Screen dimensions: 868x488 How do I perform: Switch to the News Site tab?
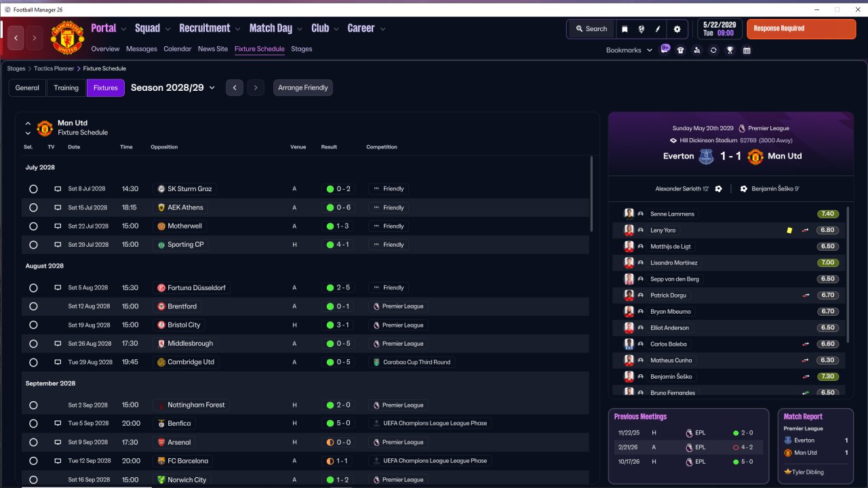(213, 49)
